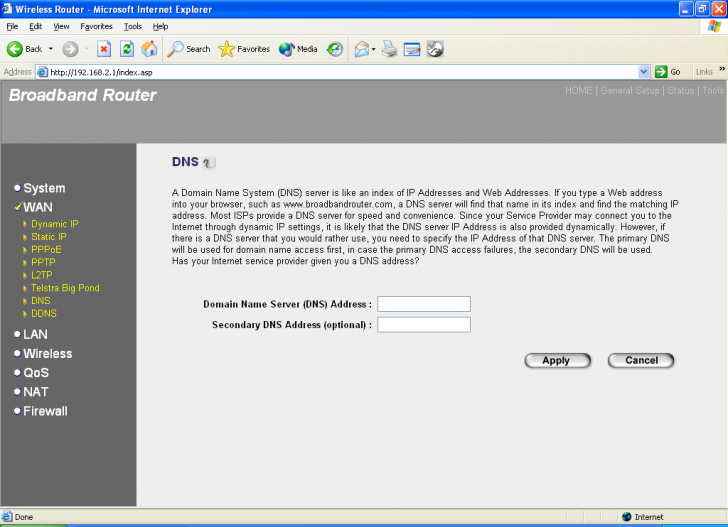
Task: Click the page icon in status bar
Action: coord(7,516)
